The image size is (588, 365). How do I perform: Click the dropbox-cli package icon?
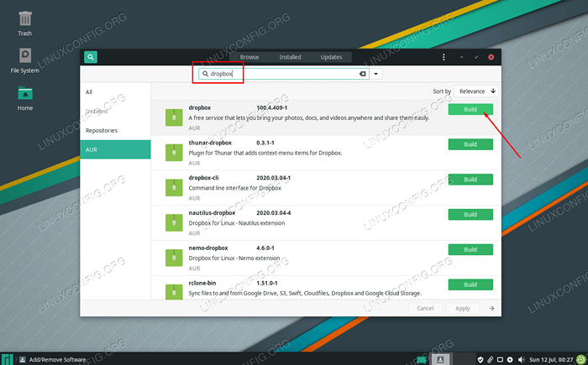[x=174, y=188]
